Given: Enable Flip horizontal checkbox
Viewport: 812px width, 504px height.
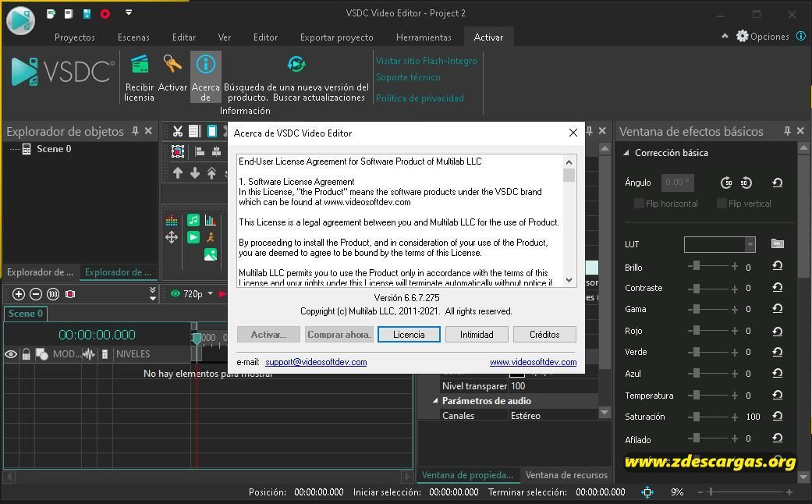Looking at the screenshot, I should click(x=640, y=204).
